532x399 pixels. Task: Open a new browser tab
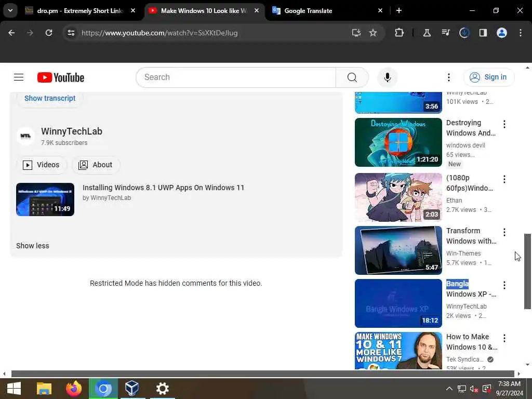[x=399, y=10]
